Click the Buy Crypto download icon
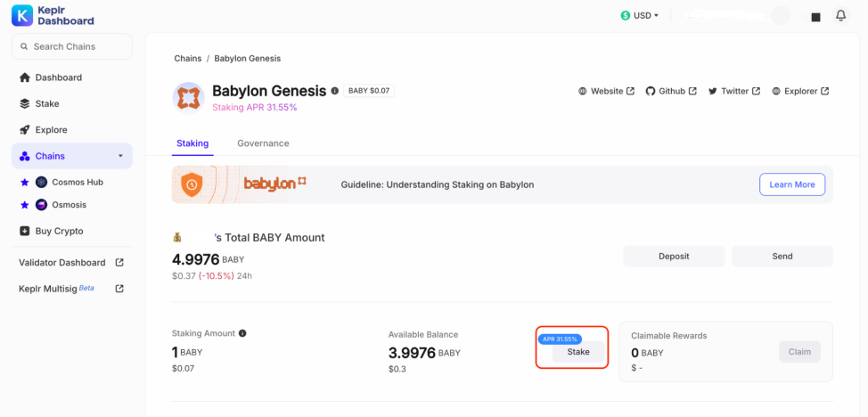 pos(24,231)
